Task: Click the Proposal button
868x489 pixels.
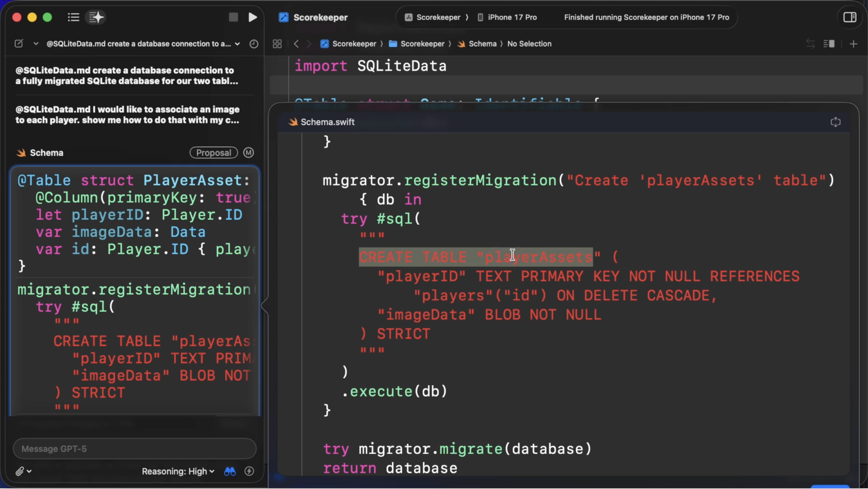Action: coord(213,153)
